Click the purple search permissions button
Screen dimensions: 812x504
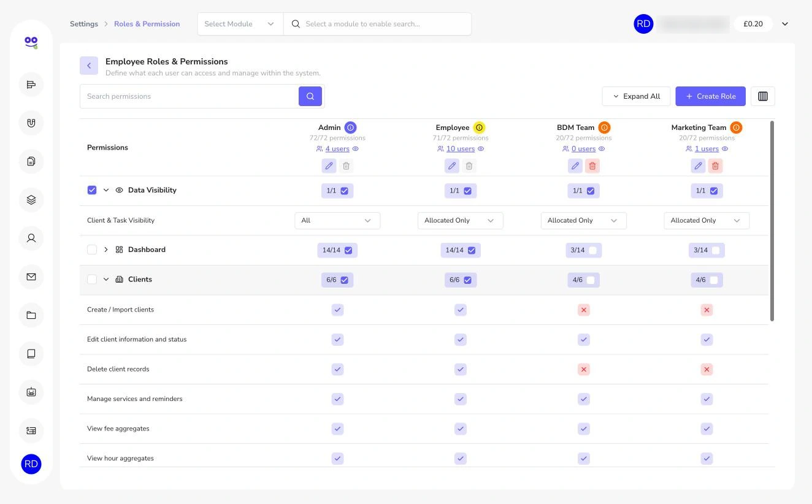pyautogui.click(x=310, y=96)
